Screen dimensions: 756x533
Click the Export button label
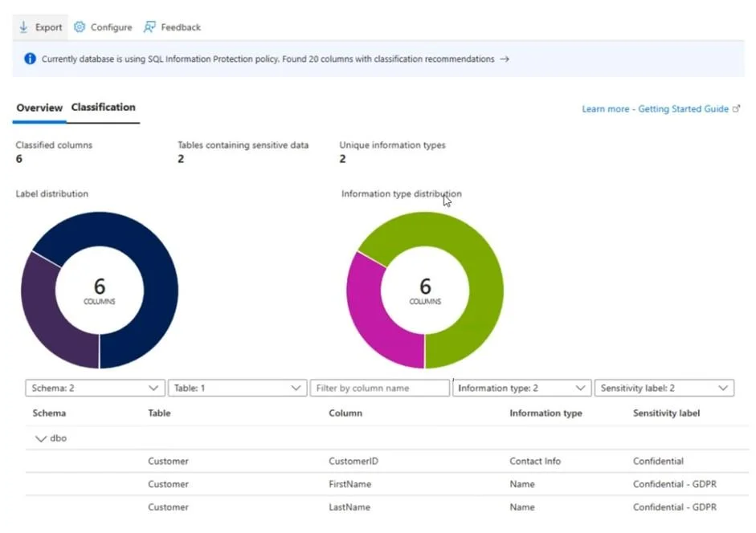[49, 27]
